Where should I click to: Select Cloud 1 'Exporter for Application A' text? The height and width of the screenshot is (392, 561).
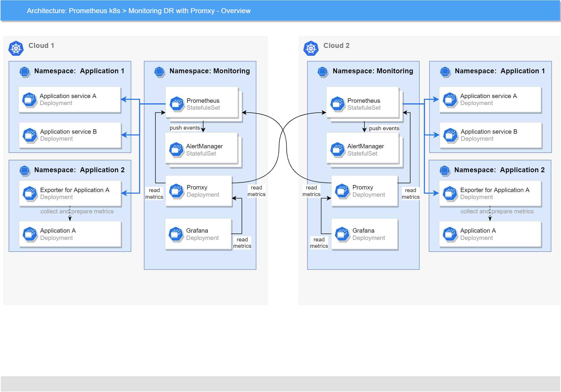coord(75,190)
